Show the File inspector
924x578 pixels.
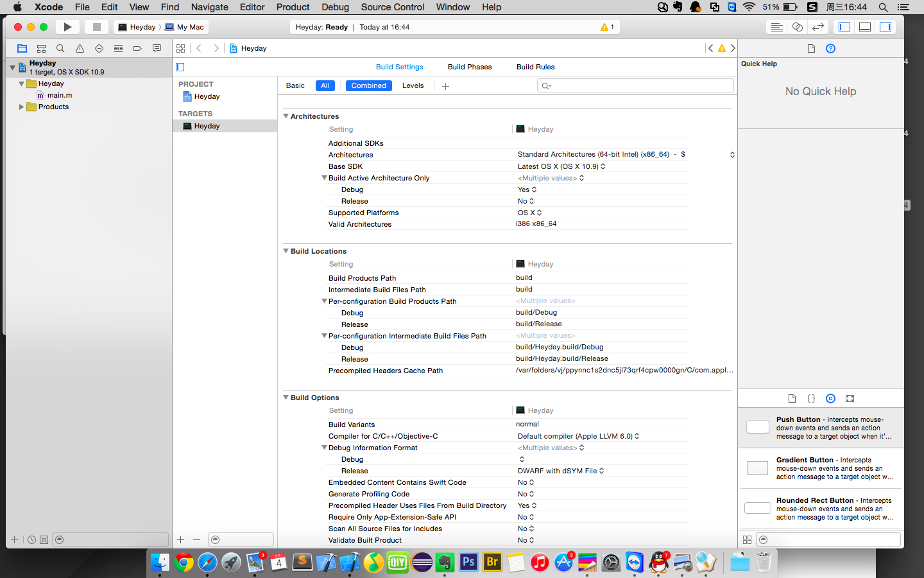(811, 49)
